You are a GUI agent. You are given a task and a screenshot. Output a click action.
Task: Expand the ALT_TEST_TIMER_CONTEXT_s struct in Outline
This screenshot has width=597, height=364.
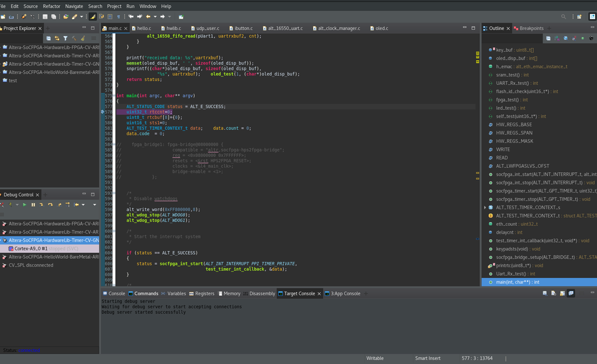click(x=485, y=207)
